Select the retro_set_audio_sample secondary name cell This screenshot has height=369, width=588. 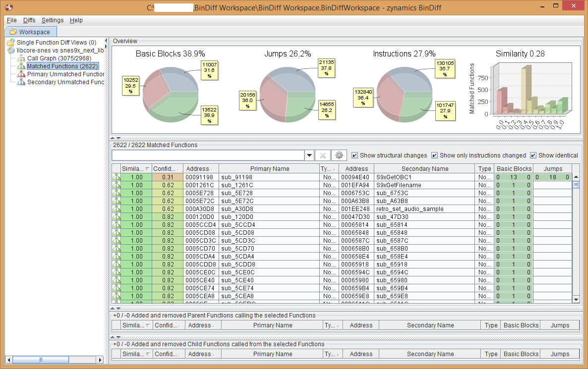point(424,209)
